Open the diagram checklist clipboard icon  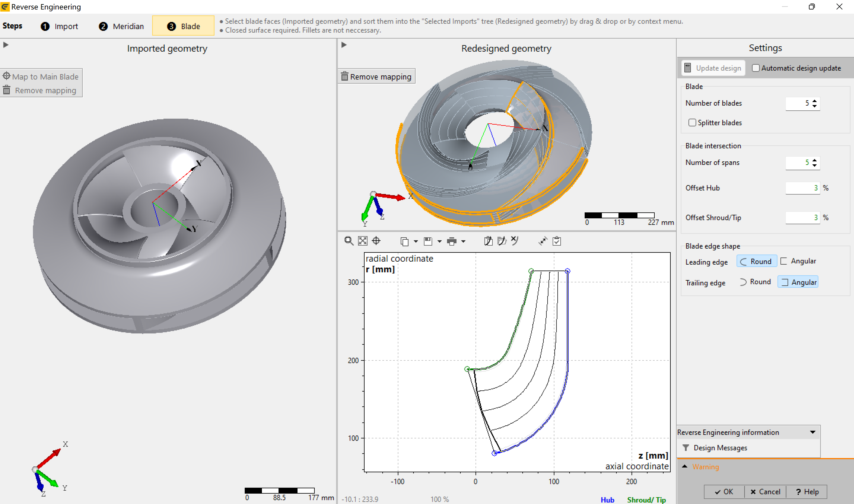pos(557,241)
